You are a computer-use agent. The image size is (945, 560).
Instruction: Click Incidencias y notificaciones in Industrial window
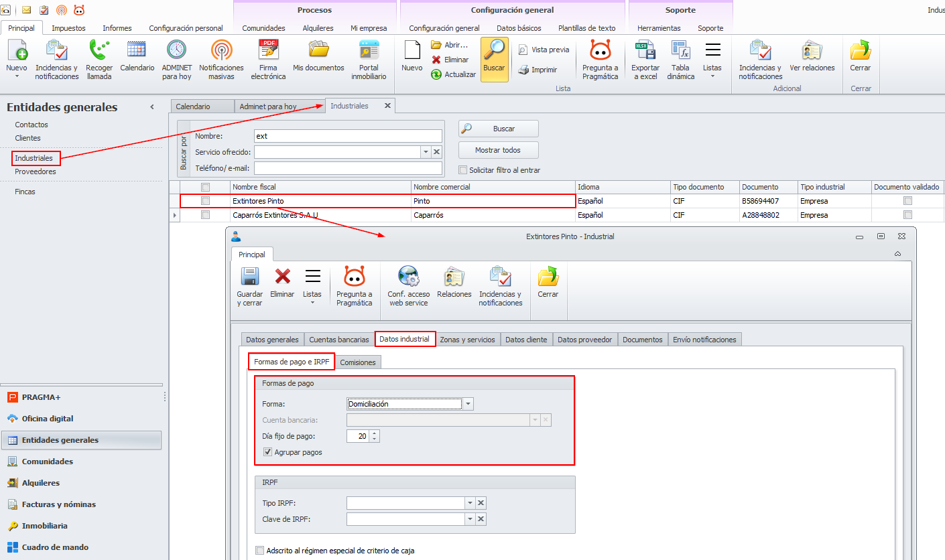click(500, 286)
